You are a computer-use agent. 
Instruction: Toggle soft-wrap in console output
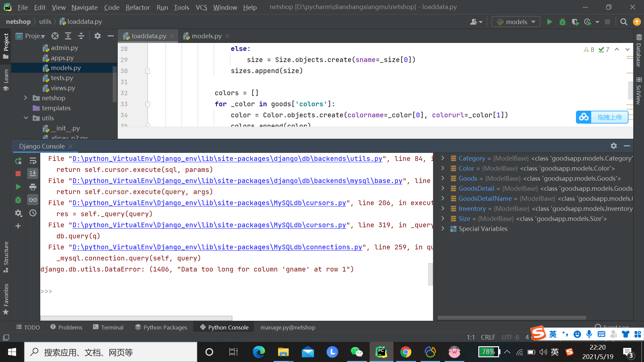coord(33,161)
